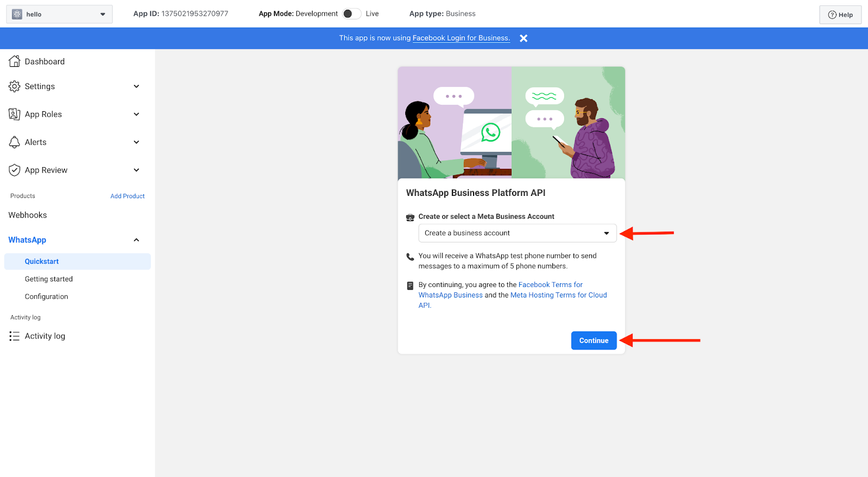This screenshot has height=477, width=868.
Task: Click the Alerts bell icon
Action: click(x=15, y=142)
